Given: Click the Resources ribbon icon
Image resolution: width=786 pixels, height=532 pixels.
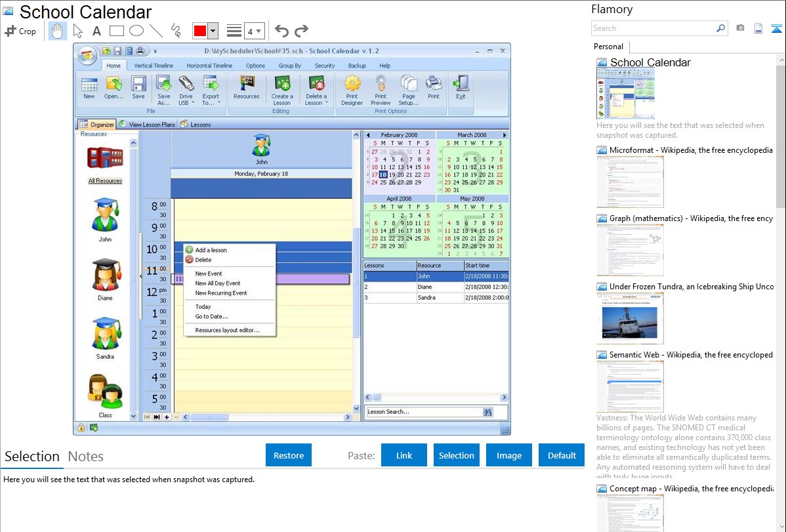Looking at the screenshot, I should pyautogui.click(x=247, y=88).
